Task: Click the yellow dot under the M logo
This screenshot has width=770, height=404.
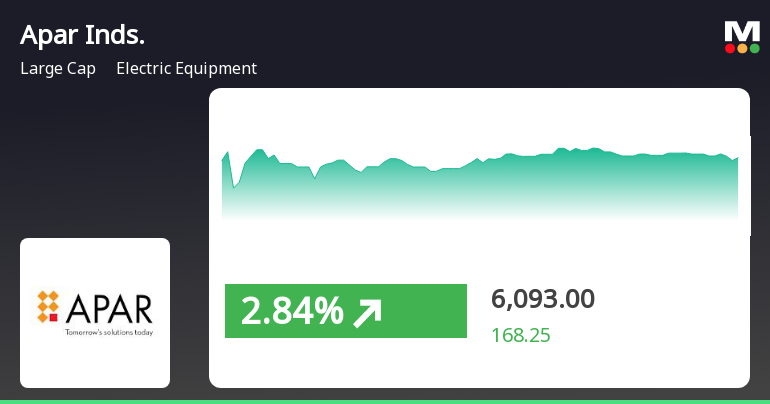Action: point(742,48)
